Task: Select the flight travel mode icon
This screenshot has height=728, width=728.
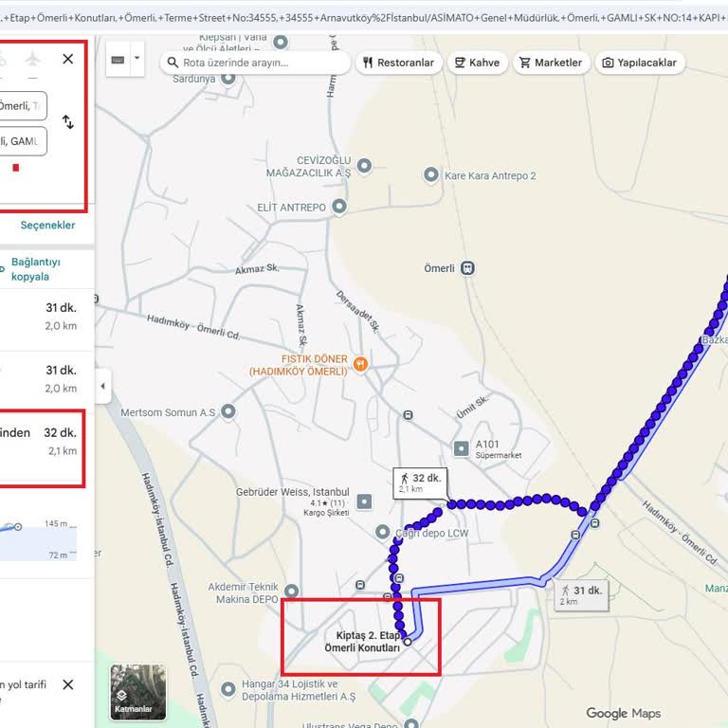Action: pyautogui.click(x=32, y=59)
